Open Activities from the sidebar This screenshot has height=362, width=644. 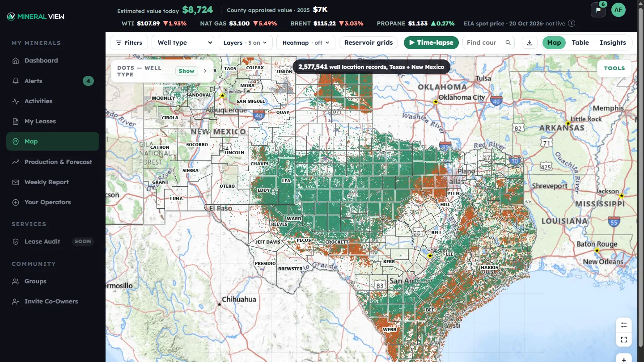[x=53, y=101]
